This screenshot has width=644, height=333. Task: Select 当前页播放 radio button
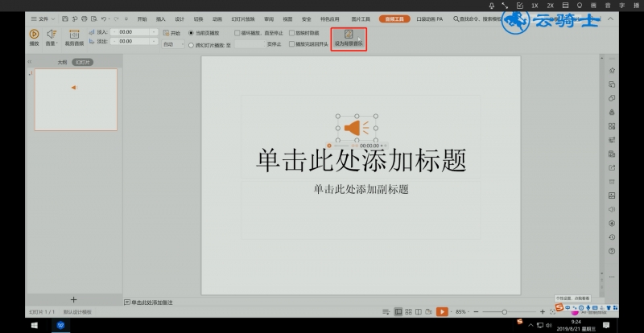[191, 33]
